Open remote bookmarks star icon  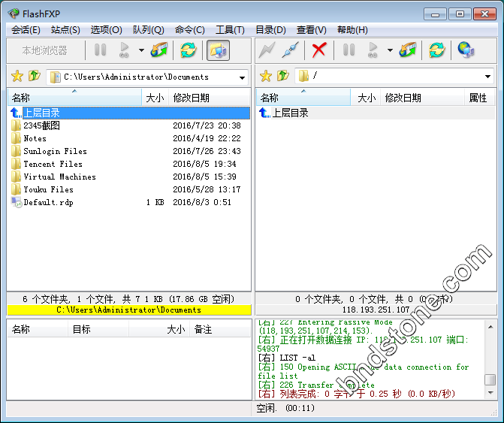pyautogui.click(x=265, y=77)
